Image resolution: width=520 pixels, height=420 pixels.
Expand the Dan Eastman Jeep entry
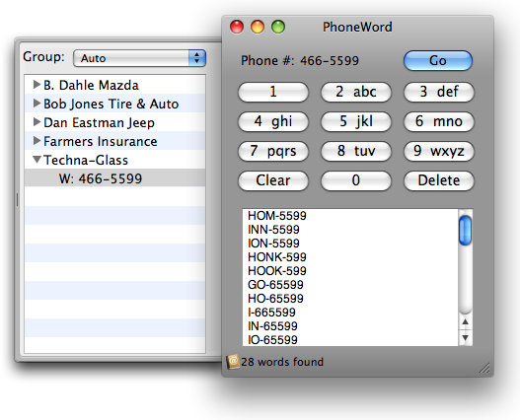pyautogui.click(x=37, y=122)
